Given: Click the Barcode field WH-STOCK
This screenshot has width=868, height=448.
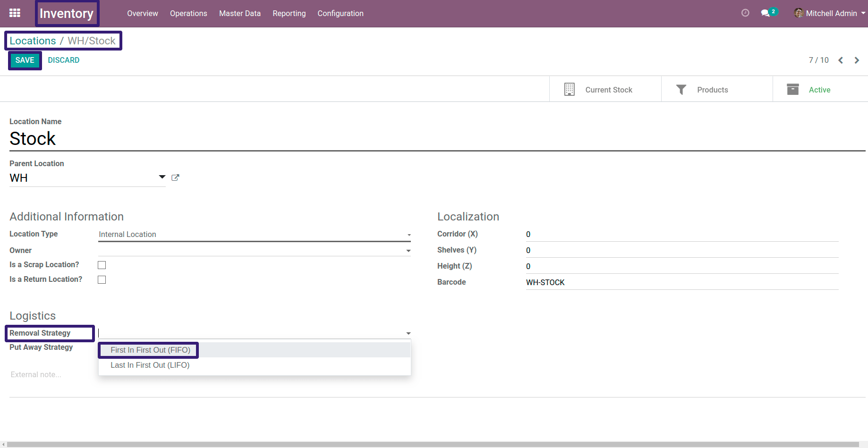Looking at the screenshot, I should pyautogui.click(x=682, y=283).
